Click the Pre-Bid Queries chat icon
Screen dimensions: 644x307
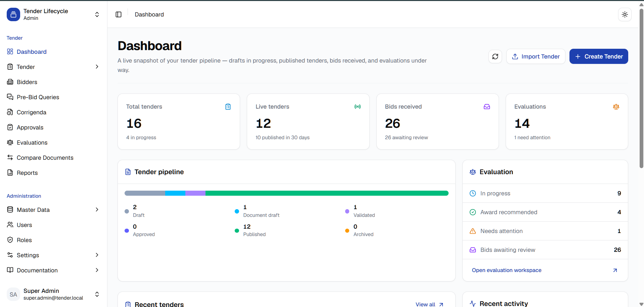point(10,97)
